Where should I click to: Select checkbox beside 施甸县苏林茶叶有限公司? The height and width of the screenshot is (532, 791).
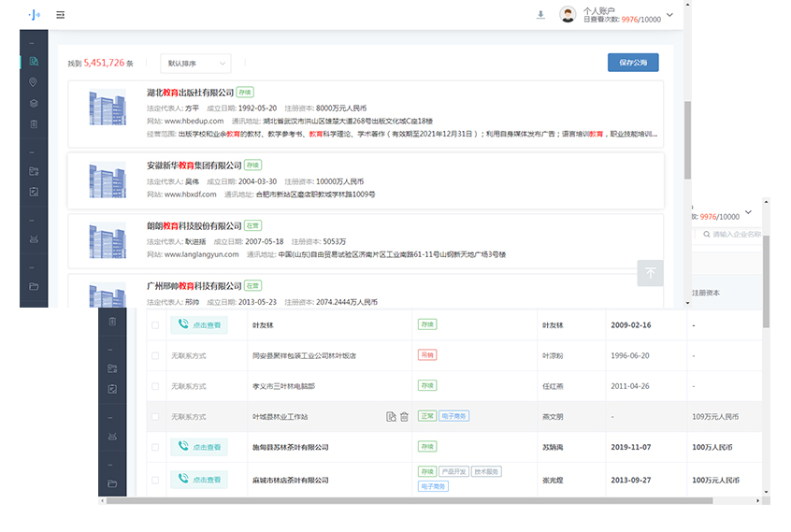click(x=155, y=447)
